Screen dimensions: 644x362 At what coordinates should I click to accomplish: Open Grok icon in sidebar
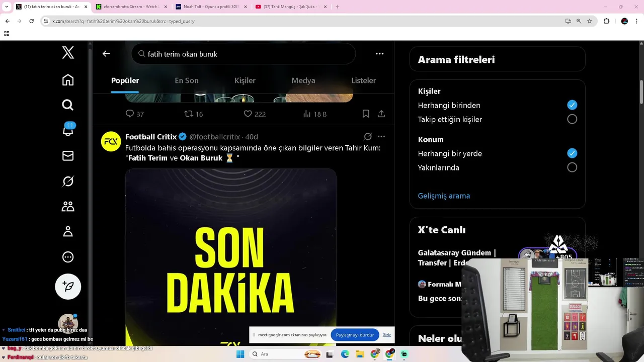68,181
